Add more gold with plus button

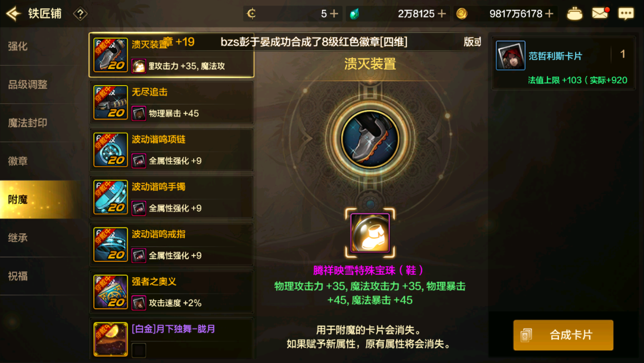pos(549,13)
